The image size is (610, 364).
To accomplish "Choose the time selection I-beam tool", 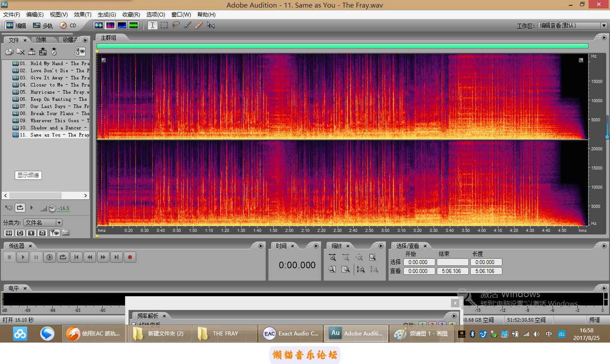I will pyautogui.click(x=153, y=25).
